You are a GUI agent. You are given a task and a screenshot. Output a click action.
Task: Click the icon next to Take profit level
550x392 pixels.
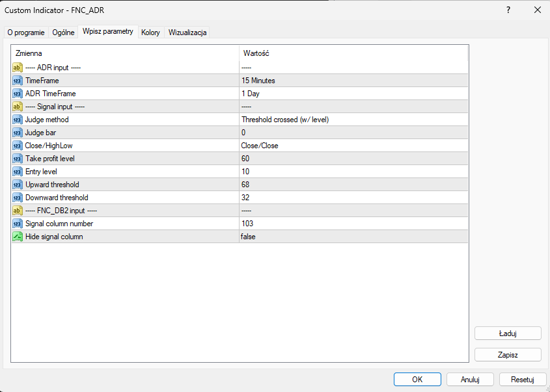(x=18, y=159)
